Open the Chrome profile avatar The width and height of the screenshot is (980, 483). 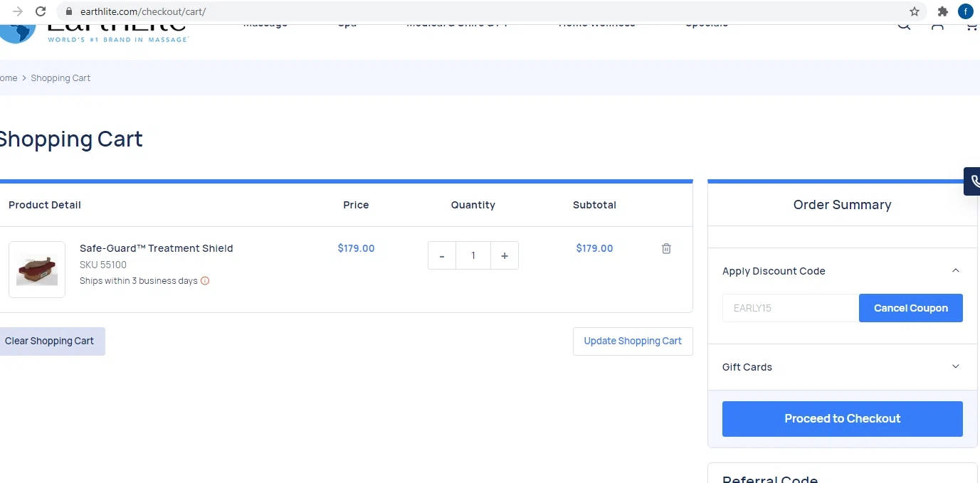click(966, 11)
